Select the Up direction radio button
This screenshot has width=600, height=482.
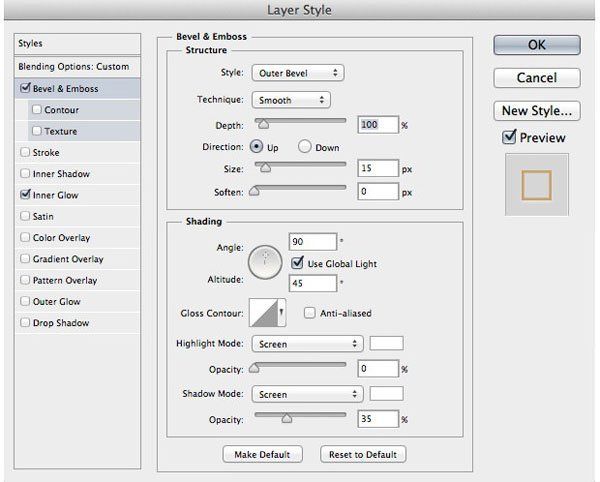pos(256,147)
